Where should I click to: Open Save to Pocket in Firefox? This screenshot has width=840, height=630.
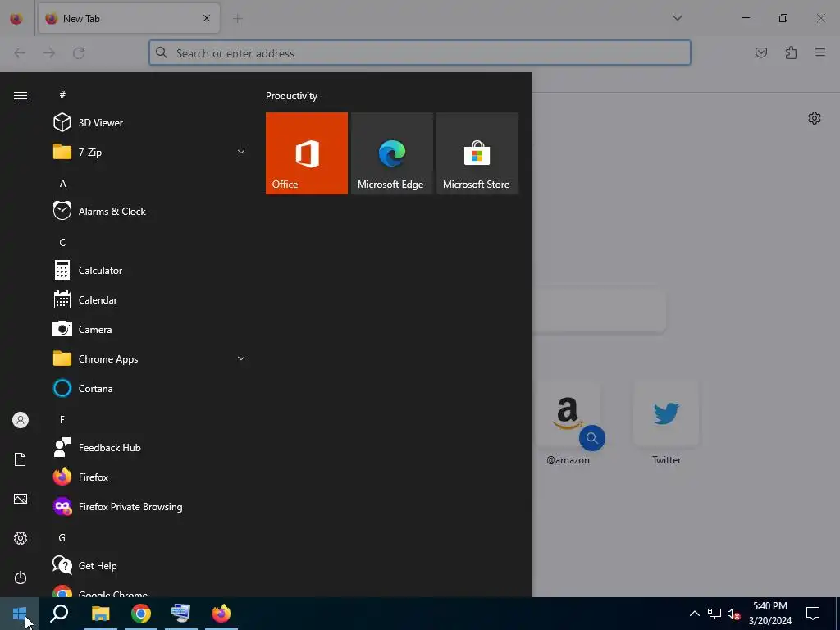pos(761,52)
